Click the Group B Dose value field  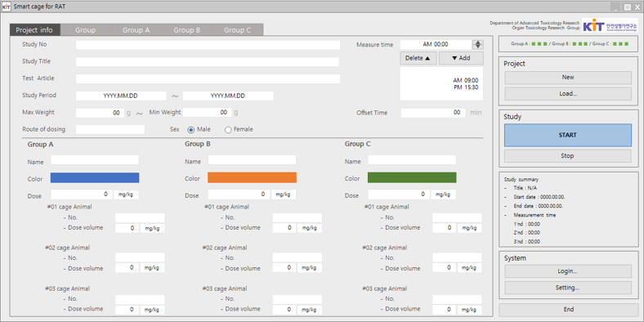239,195
